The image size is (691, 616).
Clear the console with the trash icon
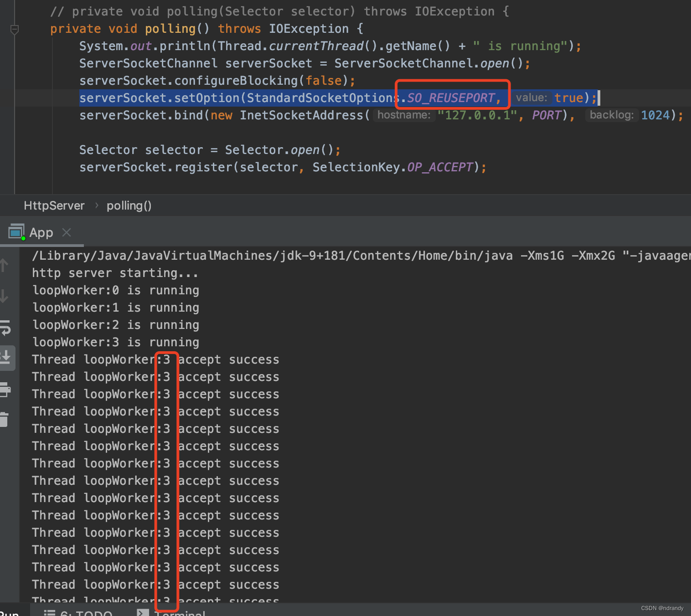5,419
